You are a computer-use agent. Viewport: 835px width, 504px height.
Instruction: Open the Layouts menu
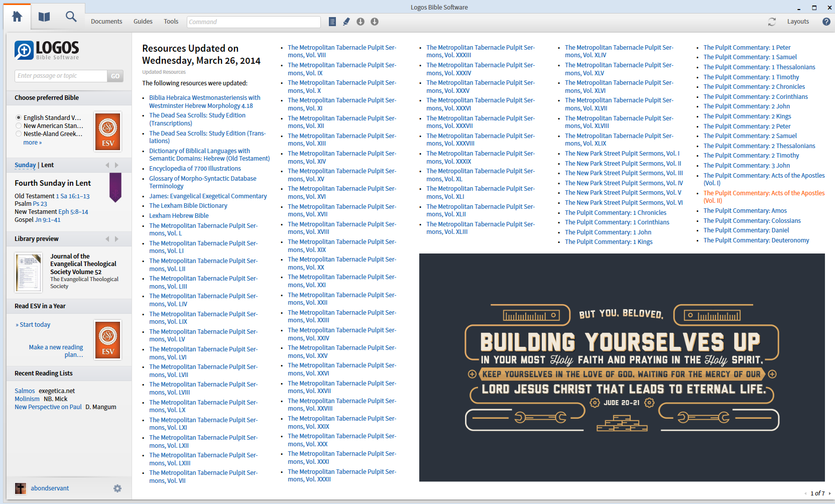[x=798, y=22]
